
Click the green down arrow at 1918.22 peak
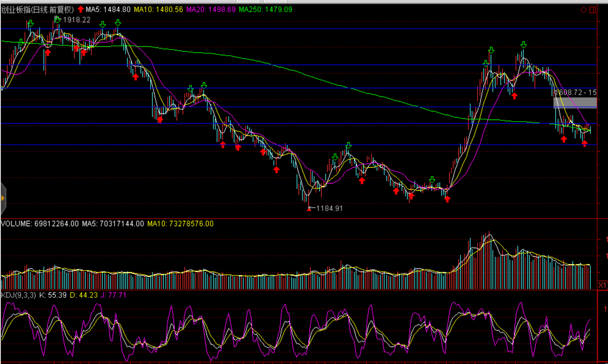pyautogui.click(x=57, y=19)
